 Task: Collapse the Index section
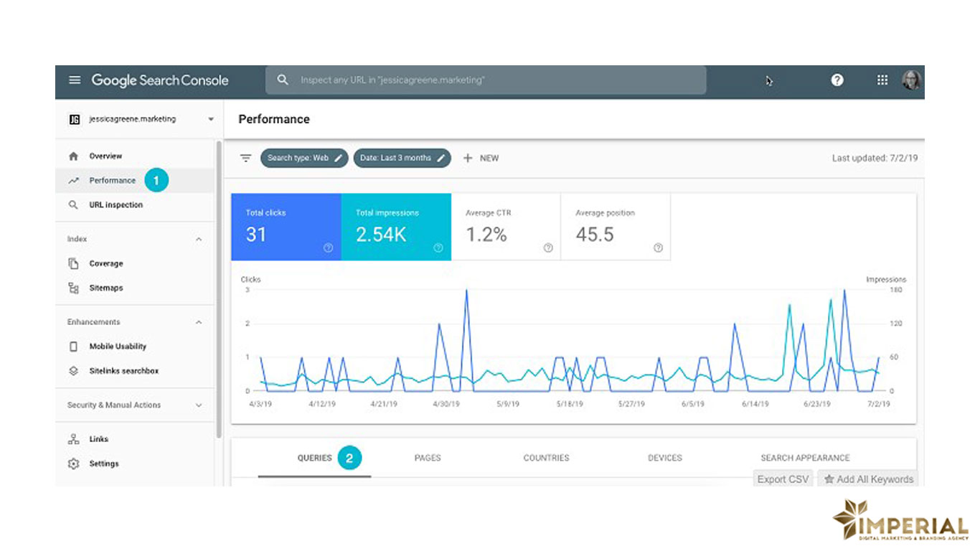pos(199,240)
